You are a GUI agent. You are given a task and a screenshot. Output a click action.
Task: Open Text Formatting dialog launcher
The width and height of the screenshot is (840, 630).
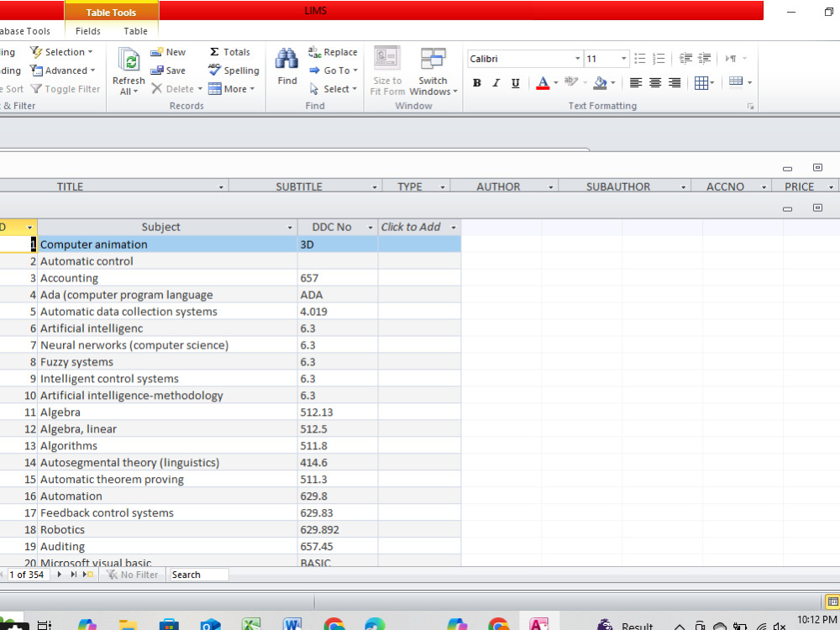[x=750, y=107]
